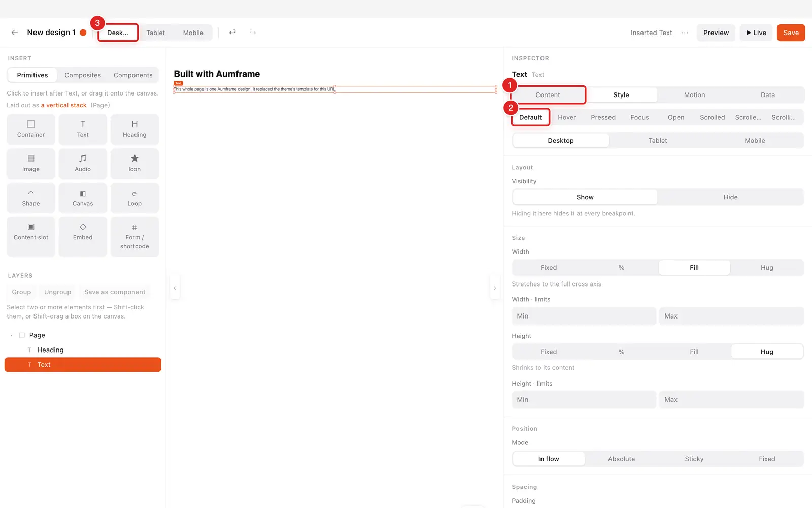Insert an Icon primitive
The image size is (812, 508).
134,164
